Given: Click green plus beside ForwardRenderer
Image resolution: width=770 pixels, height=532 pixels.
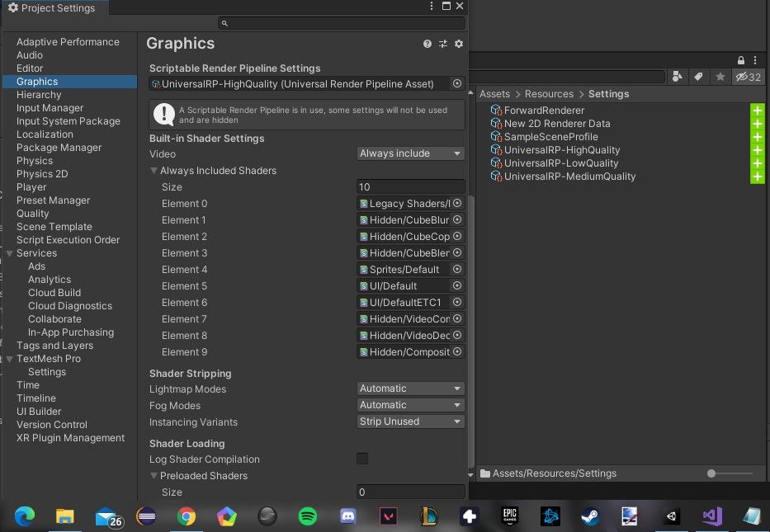Looking at the screenshot, I should click(758, 111).
